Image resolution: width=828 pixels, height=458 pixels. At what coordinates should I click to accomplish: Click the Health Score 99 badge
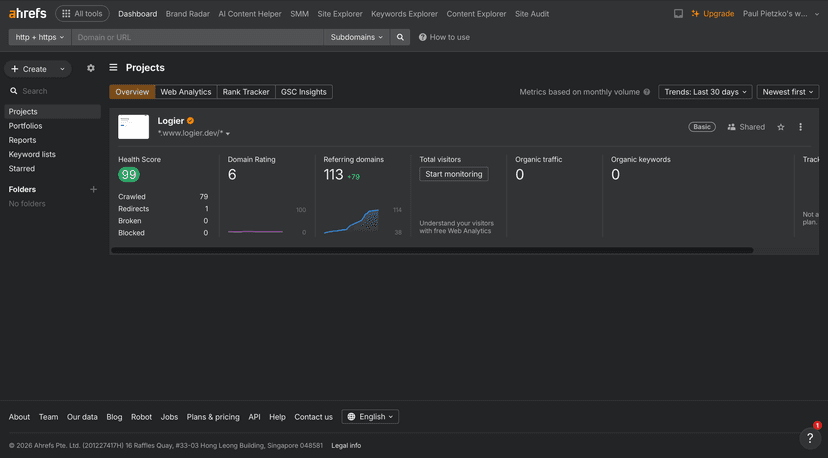click(x=128, y=174)
